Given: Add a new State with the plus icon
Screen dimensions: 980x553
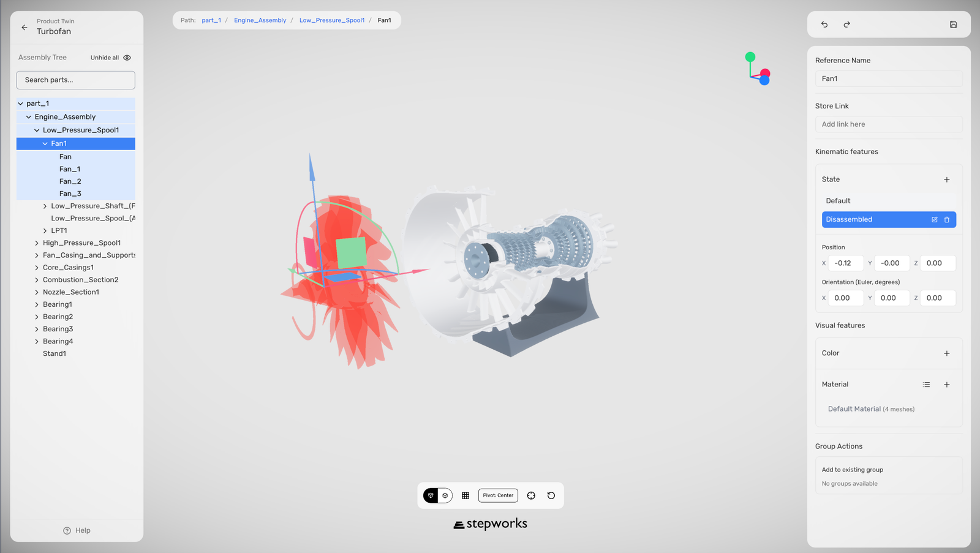Looking at the screenshot, I should pyautogui.click(x=946, y=179).
